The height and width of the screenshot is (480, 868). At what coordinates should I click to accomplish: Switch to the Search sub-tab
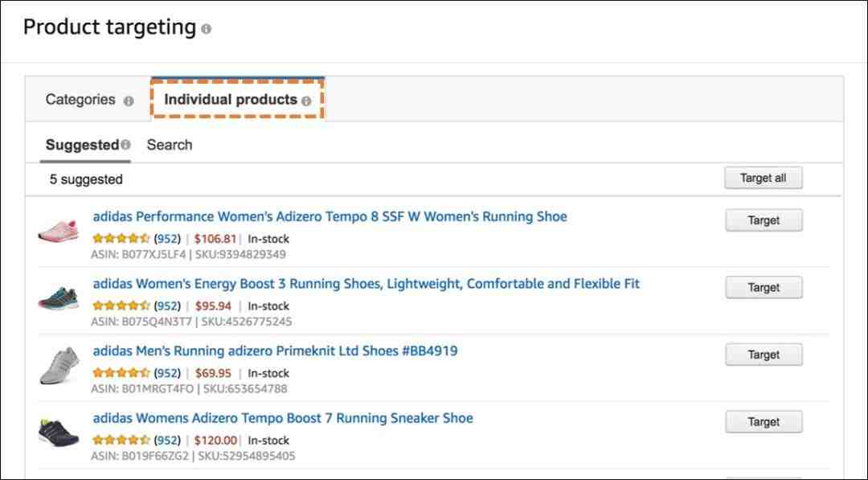(x=170, y=145)
